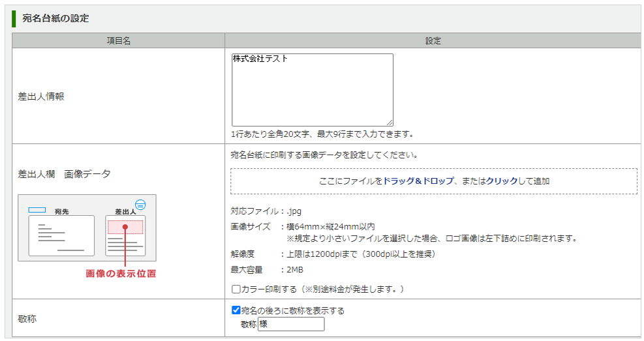Click the bold クリック text to add file
The height and width of the screenshot is (341, 644).
point(502,181)
